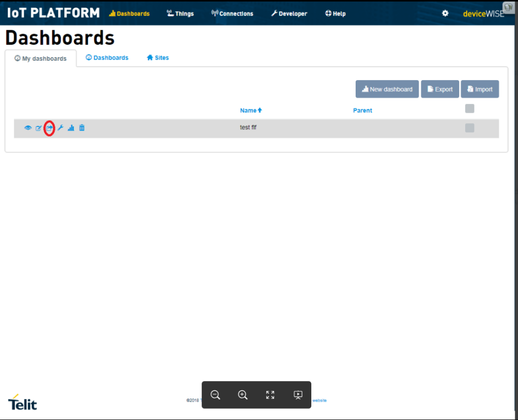The width and height of the screenshot is (518, 420).
Task: Tick the select-all checkbox in the table header
Action: [x=469, y=108]
